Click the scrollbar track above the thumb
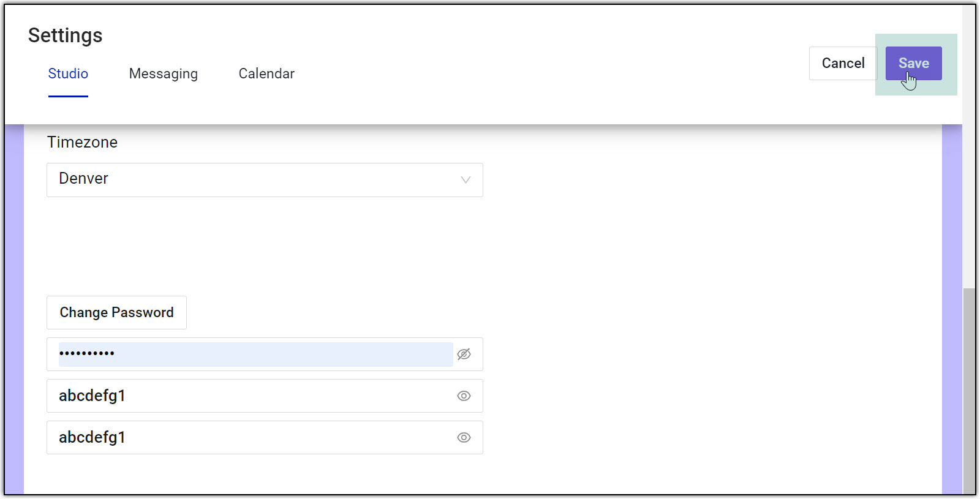980x499 pixels. pos(969,202)
